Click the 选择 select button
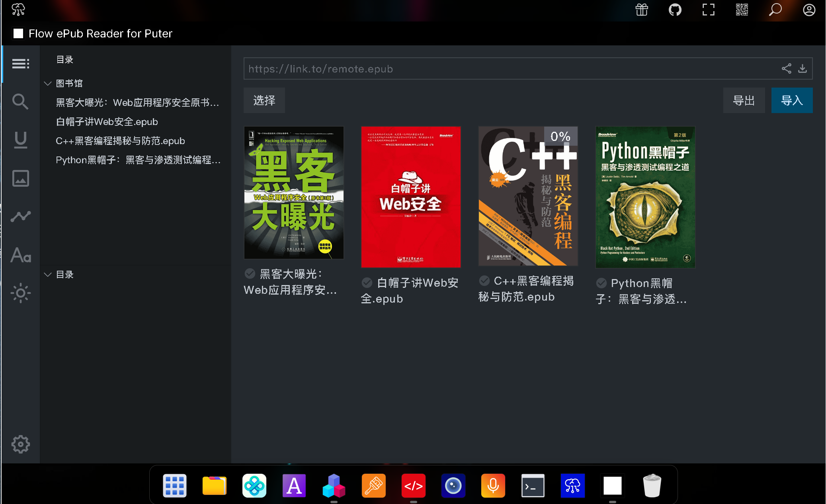Viewport: 826px width, 504px height. pyautogui.click(x=264, y=100)
